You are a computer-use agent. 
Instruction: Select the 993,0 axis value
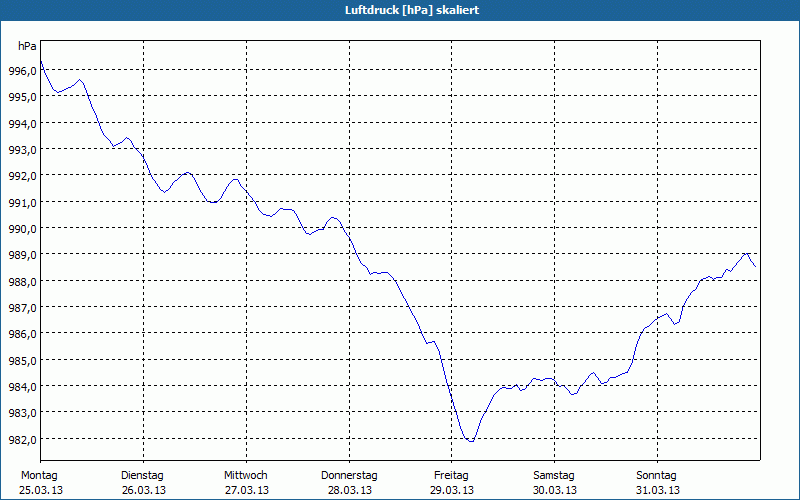coord(22,149)
